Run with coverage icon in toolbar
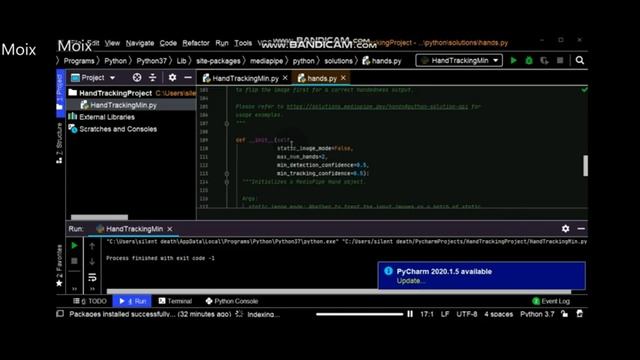The width and height of the screenshot is (640, 360). pos(544,60)
